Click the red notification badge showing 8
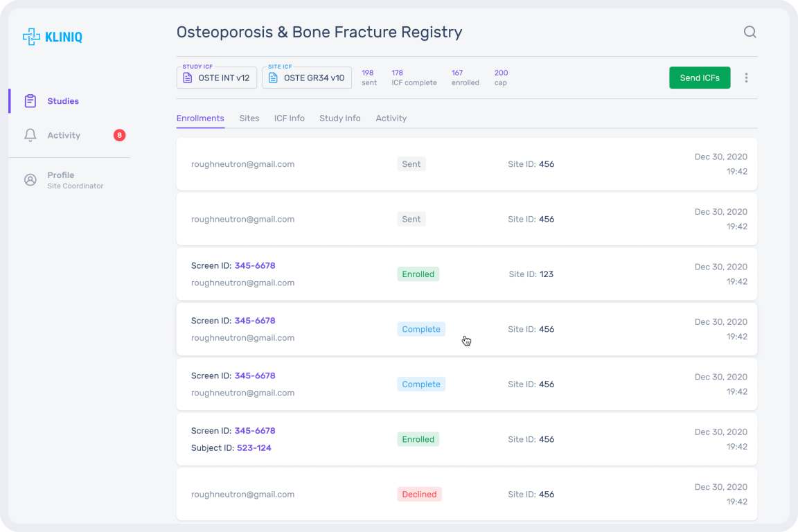 point(119,136)
